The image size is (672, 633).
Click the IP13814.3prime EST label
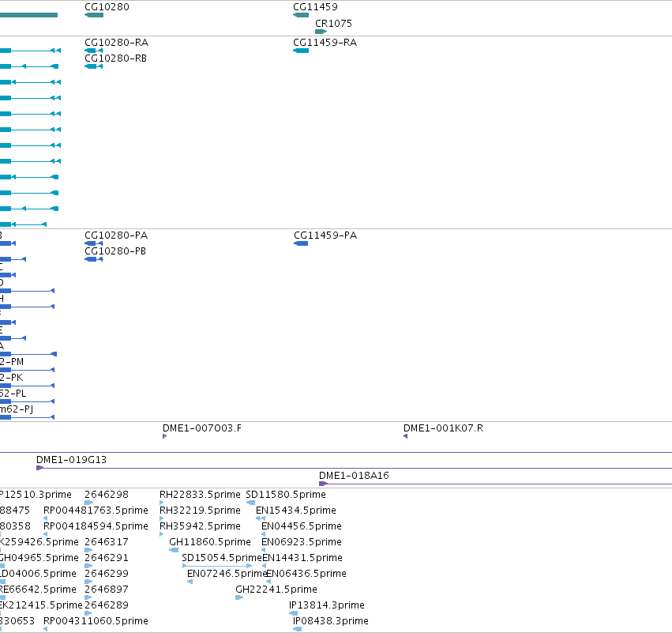point(327,605)
